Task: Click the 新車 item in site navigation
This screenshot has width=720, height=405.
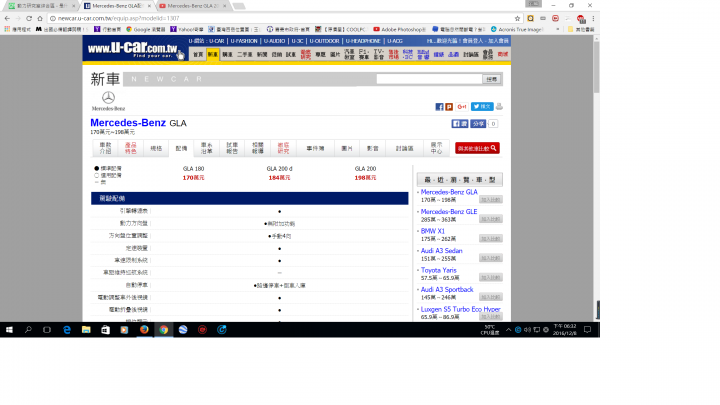Action: pyautogui.click(x=213, y=54)
